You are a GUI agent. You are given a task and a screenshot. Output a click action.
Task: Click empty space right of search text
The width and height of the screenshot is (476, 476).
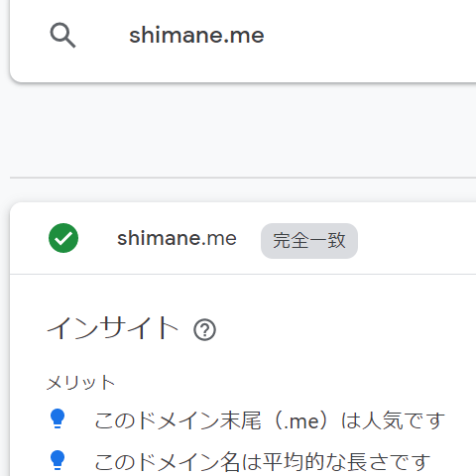370,36
